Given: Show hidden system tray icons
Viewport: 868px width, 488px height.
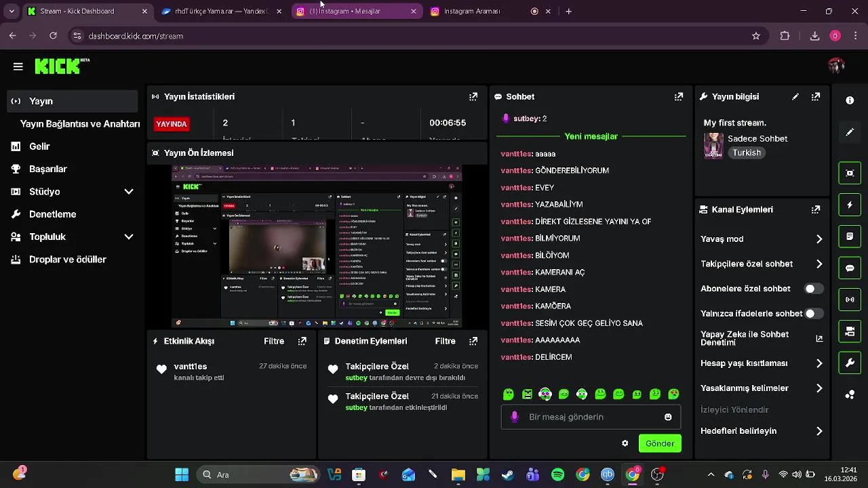Looking at the screenshot, I should (711, 475).
